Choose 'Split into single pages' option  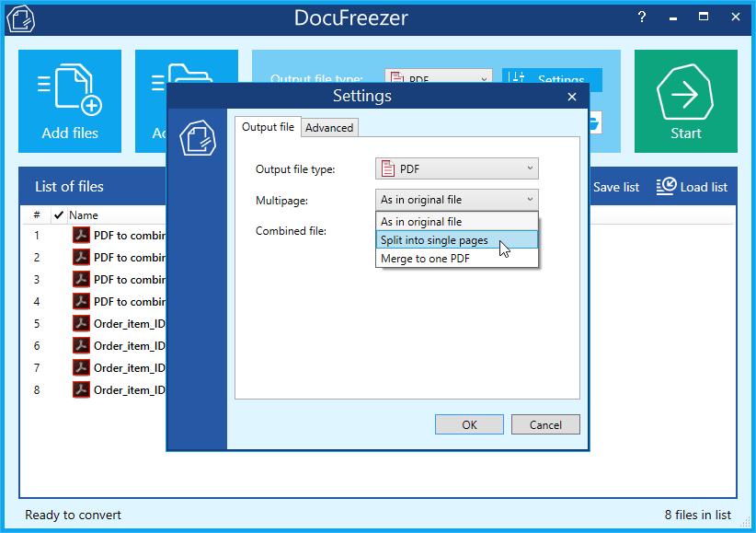pyautogui.click(x=456, y=240)
